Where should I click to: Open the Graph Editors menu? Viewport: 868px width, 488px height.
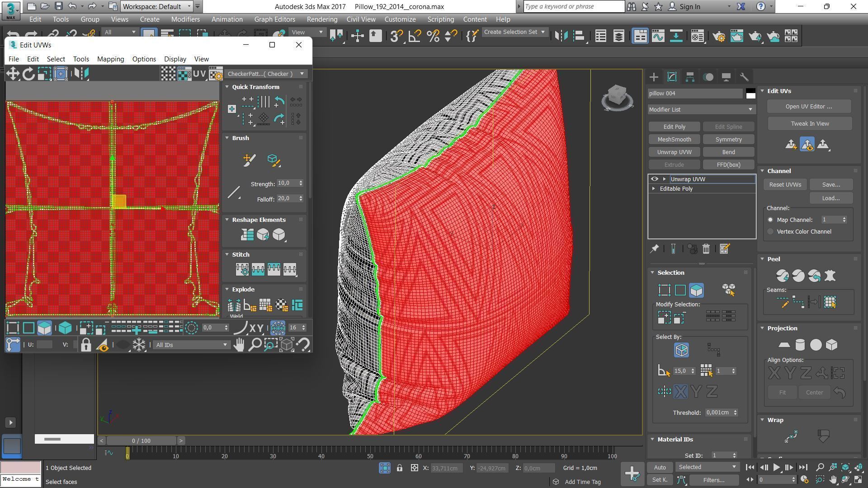[x=274, y=19]
